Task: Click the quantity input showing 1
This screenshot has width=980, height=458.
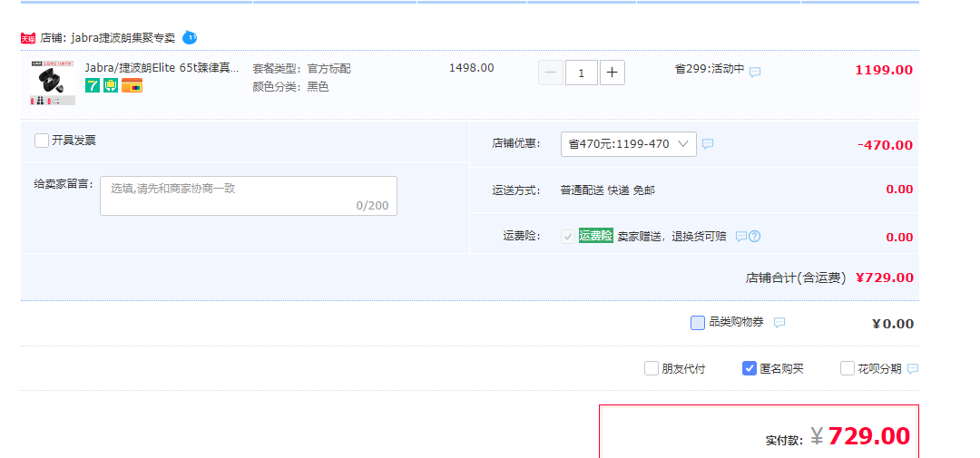Action: pos(582,73)
